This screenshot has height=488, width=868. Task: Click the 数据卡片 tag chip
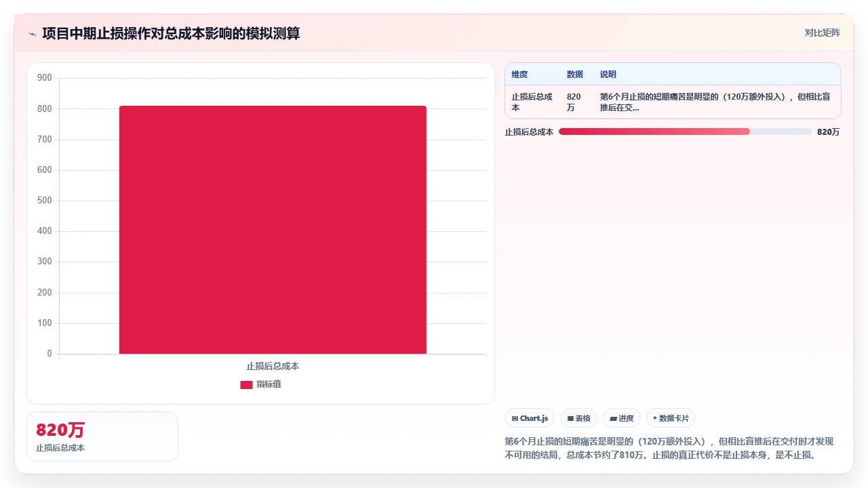671,418
